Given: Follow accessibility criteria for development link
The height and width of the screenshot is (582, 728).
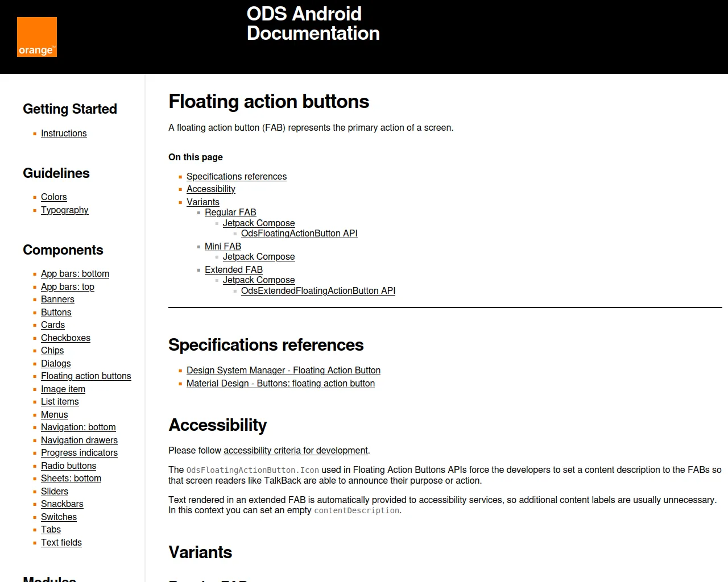Looking at the screenshot, I should 295,451.
